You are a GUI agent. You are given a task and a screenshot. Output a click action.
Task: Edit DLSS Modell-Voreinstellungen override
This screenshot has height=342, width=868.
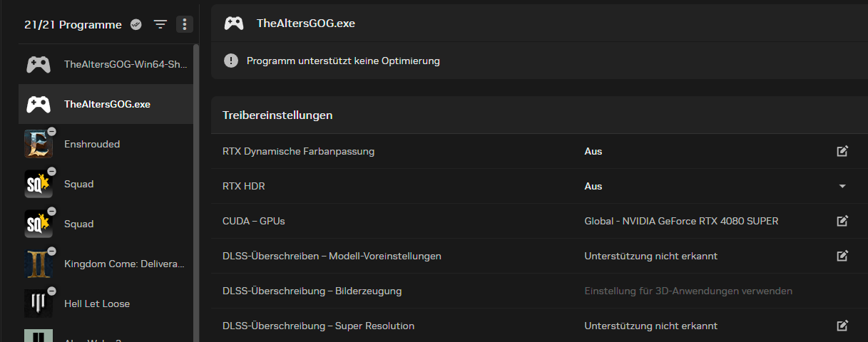(x=842, y=256)
